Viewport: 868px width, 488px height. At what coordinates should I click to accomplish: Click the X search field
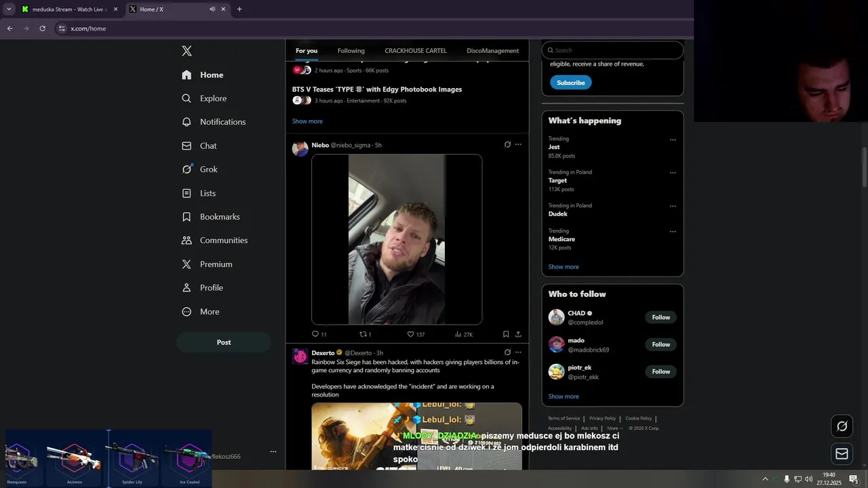pyautogui.click(x=613, y=50)
